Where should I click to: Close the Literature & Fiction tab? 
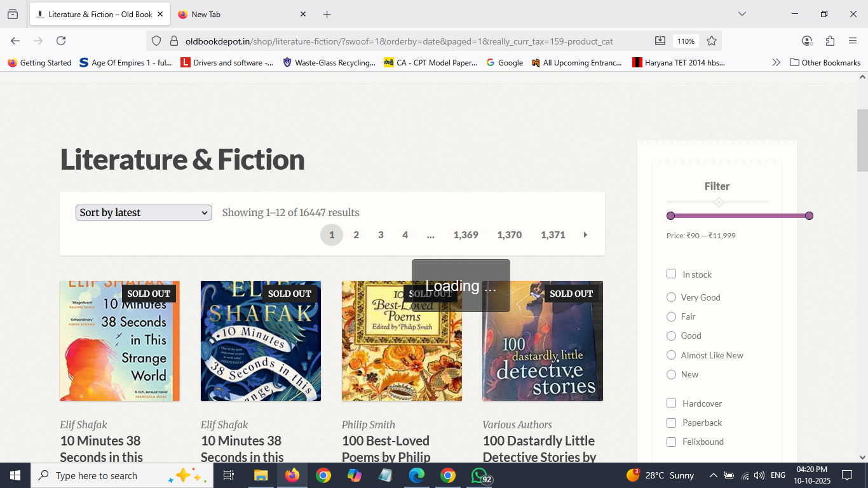click(159, 14)
